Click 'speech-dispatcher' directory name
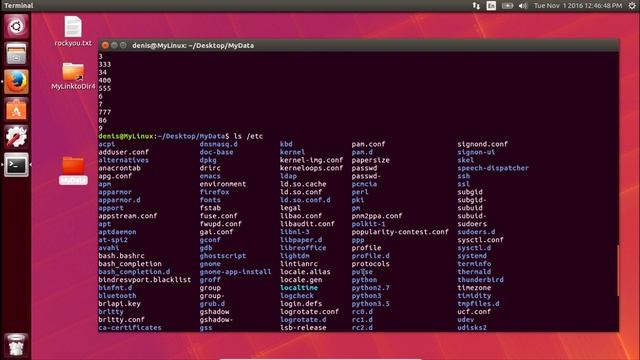 click(493, 168)
